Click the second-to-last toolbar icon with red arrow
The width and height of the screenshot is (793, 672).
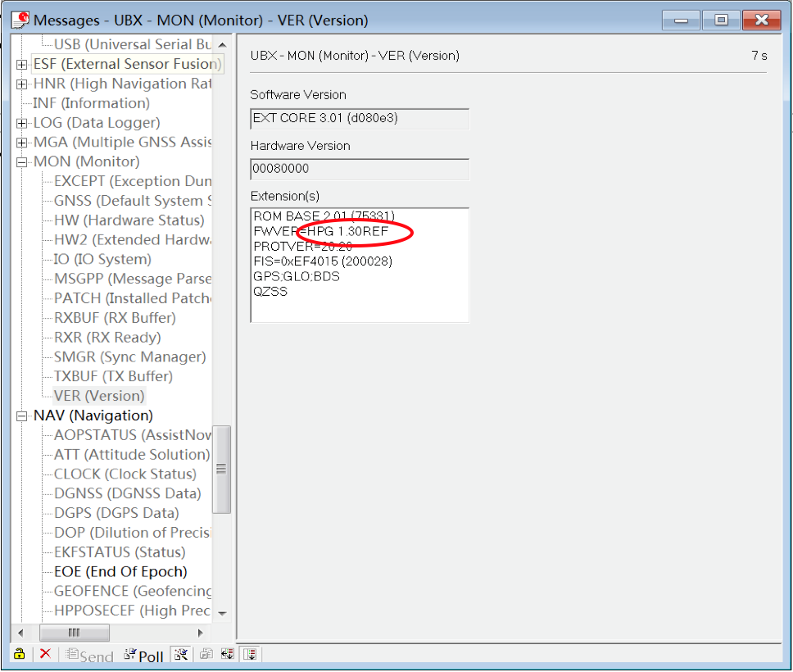[229, 654]
